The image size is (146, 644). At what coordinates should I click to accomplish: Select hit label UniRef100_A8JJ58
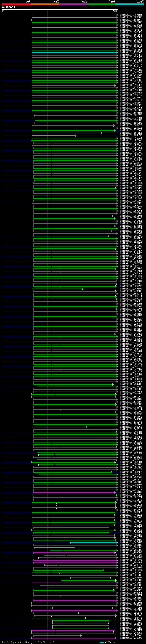pyautogui.click(x=131, y=135)
